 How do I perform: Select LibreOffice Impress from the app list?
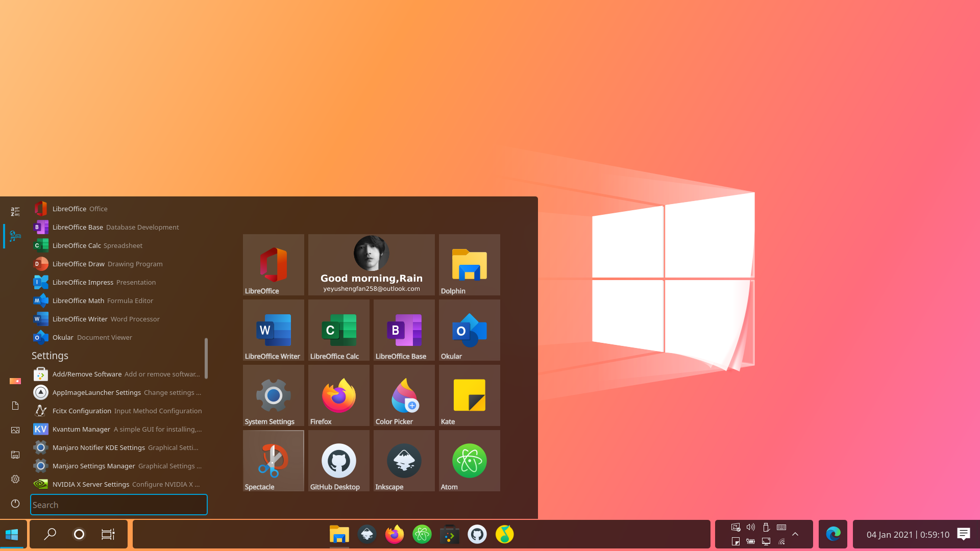(117, 282)
